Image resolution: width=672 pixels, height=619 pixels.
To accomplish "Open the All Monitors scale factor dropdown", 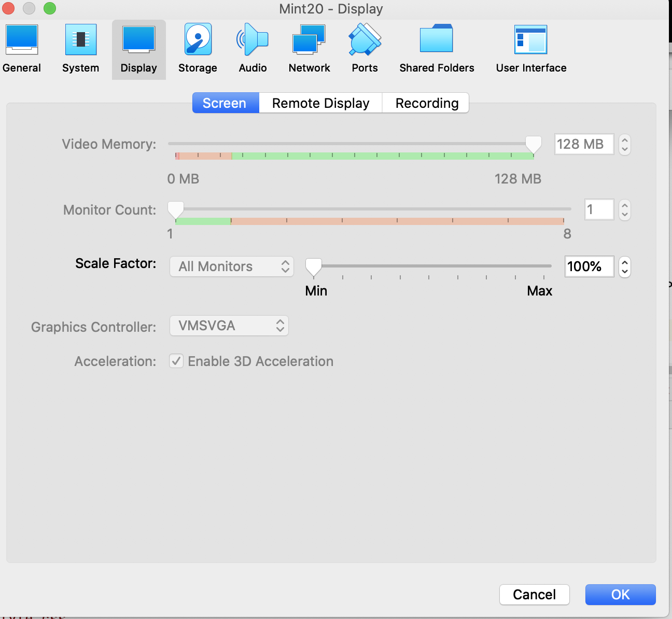I will pyautogui.click(x=231, y=266).
